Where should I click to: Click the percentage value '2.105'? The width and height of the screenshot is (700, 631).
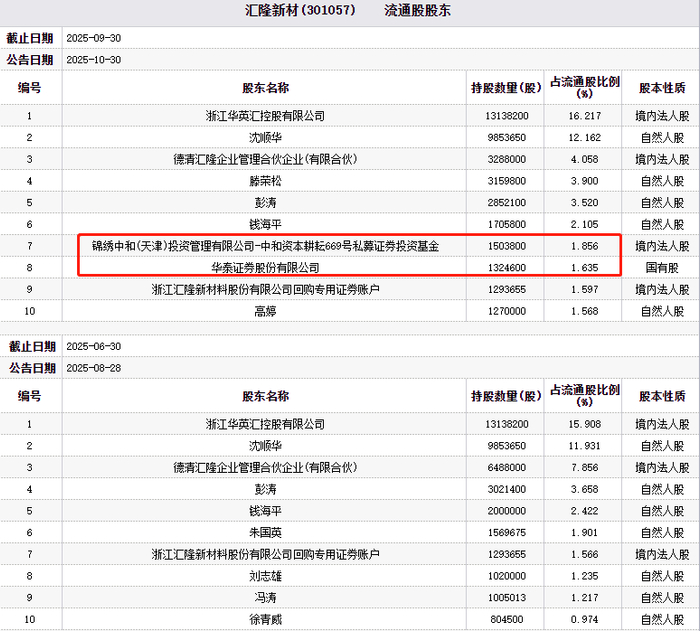click(585, 224)
